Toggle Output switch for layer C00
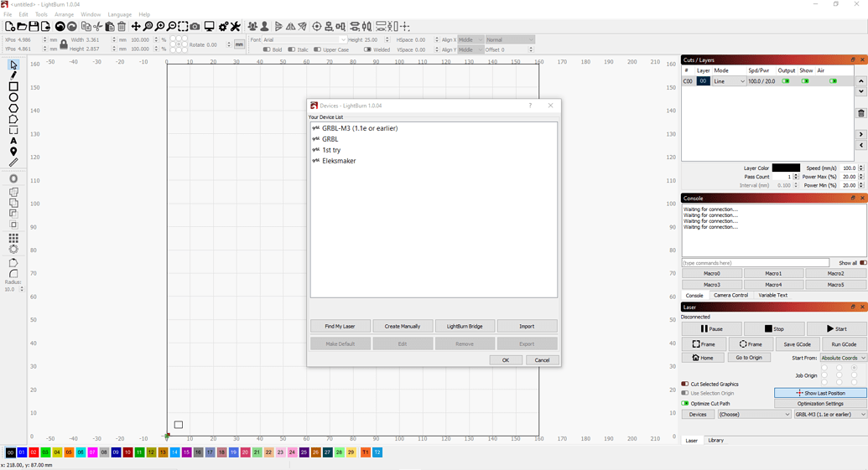 click(786, 81)
